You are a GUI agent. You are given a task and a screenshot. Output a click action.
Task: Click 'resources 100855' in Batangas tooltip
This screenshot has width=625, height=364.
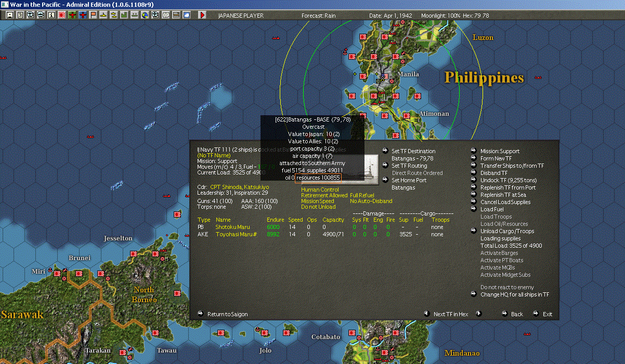318,178
